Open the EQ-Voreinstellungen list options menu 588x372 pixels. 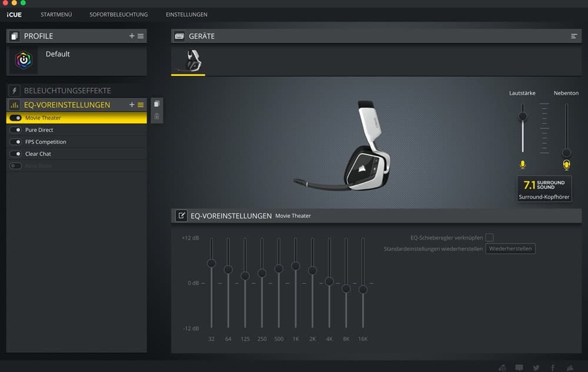point(141,105)
